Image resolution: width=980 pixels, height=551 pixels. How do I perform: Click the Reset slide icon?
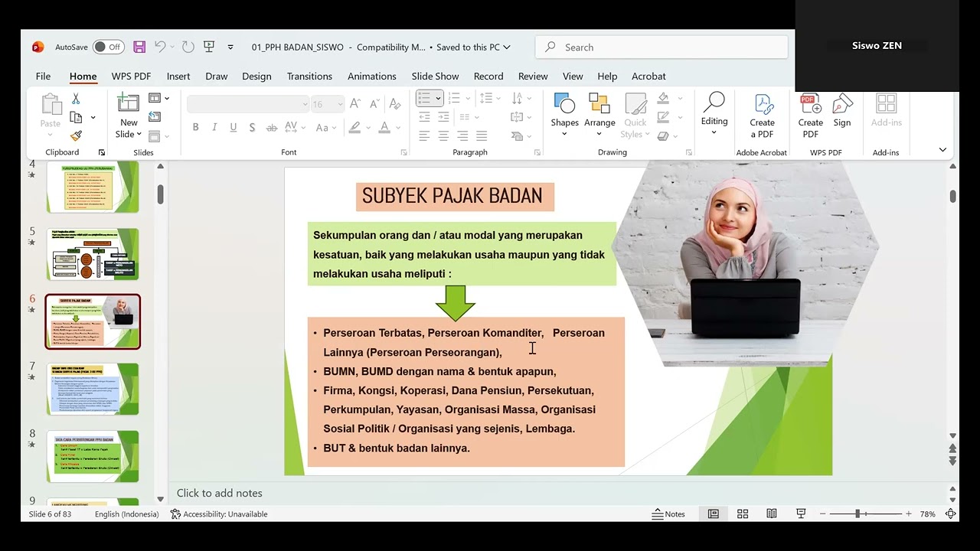pyautogui.click(x=155, y=117)
